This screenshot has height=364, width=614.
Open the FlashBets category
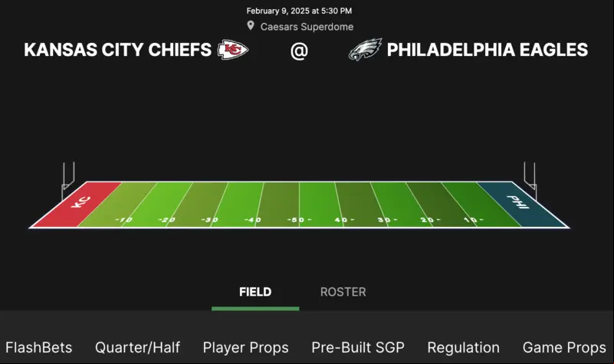tap(39, 348)
